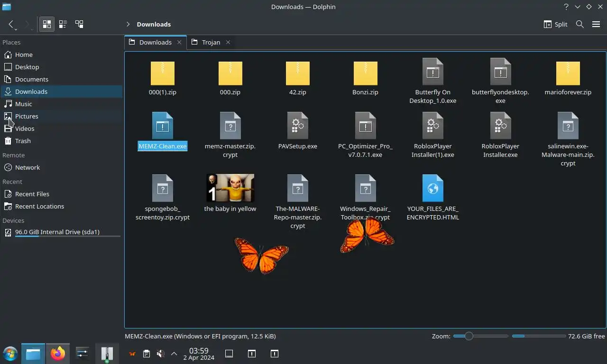This screenshot has width=607, height=364.
Task: Select the 42.zip archive
Action: pos(298,78)
